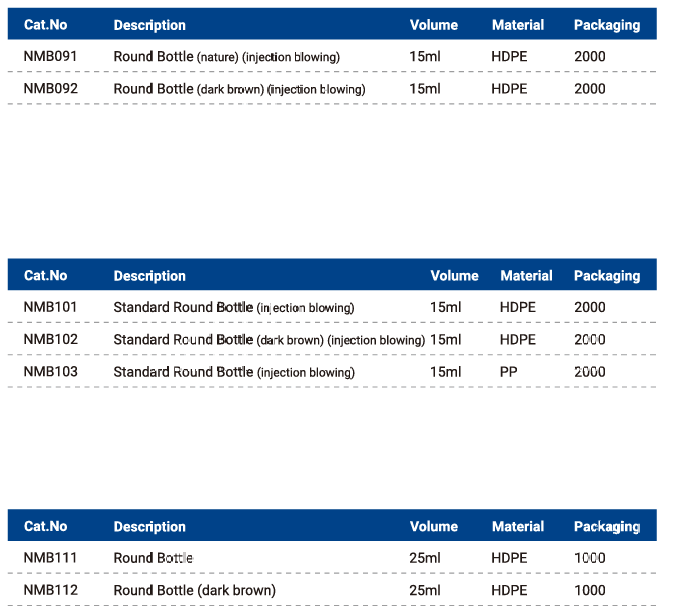Click Description header above NMB111 table
Image resolution: width=690 pixels, height=610 pixels.
(x=150, y=527)
